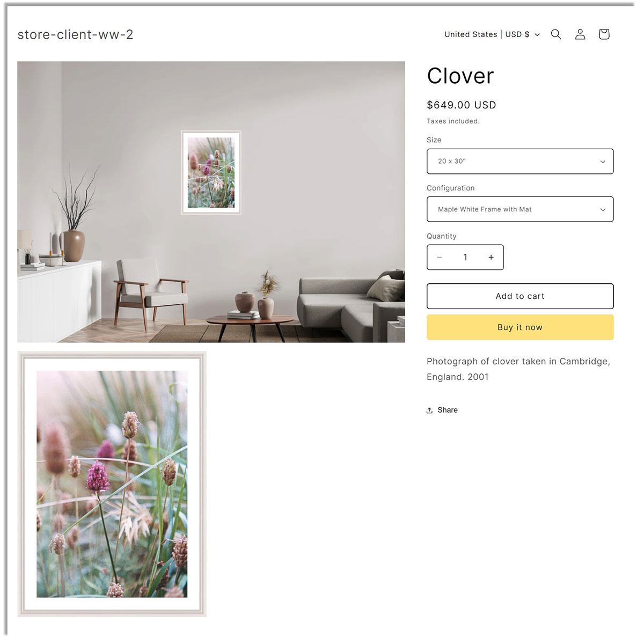Click the Share link text
644x644 pixels.
[448, 410]
